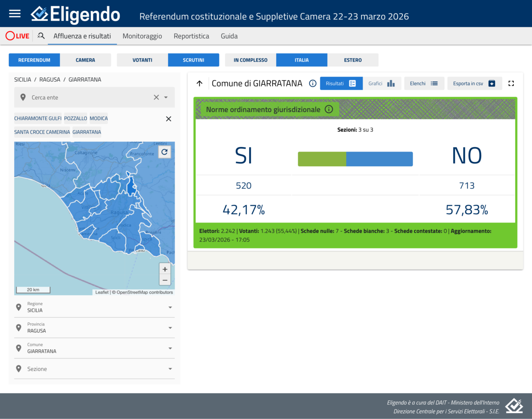This screenshot has height=419, width=532.
Task: Click the search icon next to LIVE
Action: [x=41, y=36]
